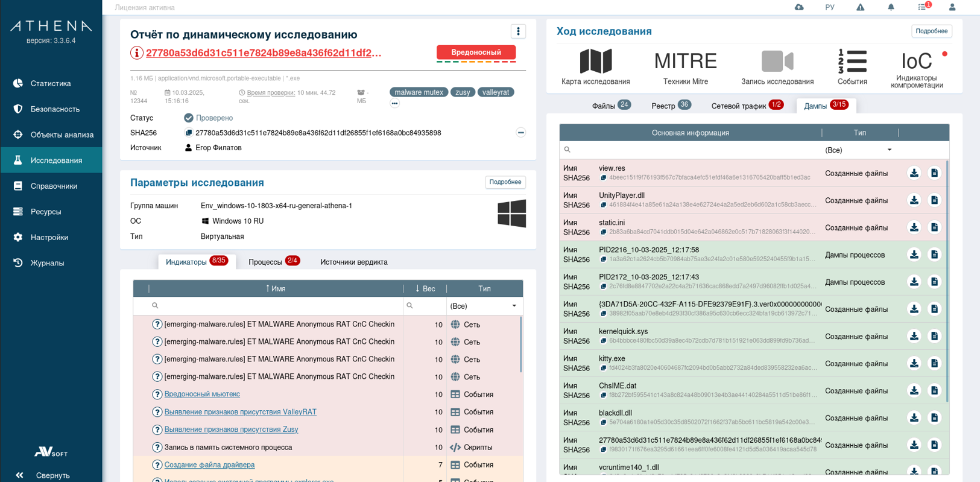Expand additional tags with ellipsis button
Viewport: 980px width, 482px height.
coord(394,103)
